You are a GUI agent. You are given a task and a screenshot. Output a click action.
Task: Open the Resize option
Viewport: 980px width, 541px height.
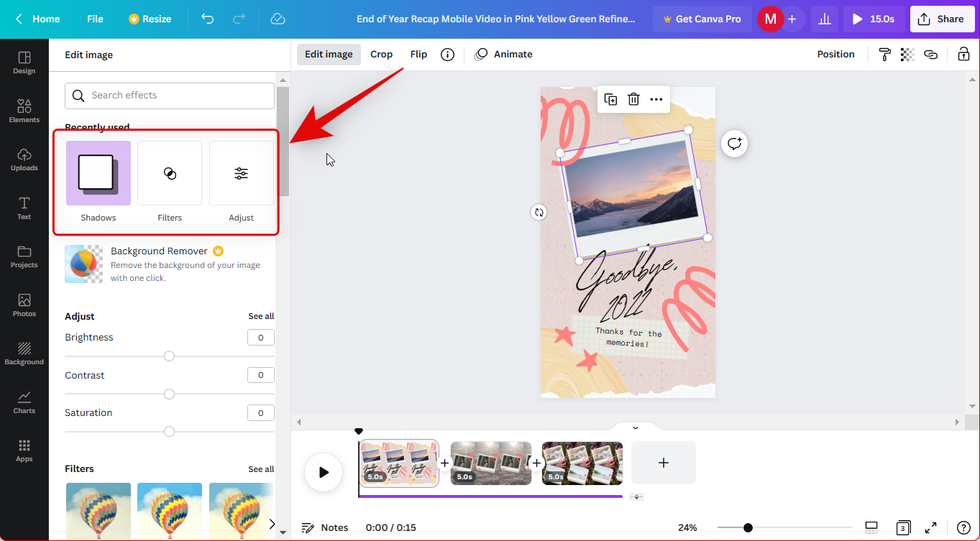click(x=150, y=19)
